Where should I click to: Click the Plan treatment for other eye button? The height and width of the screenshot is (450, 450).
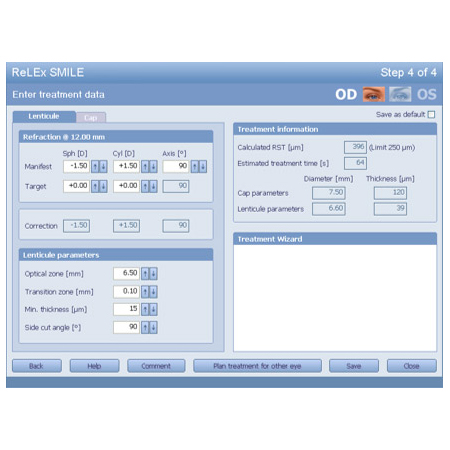[x=257, y=366]
